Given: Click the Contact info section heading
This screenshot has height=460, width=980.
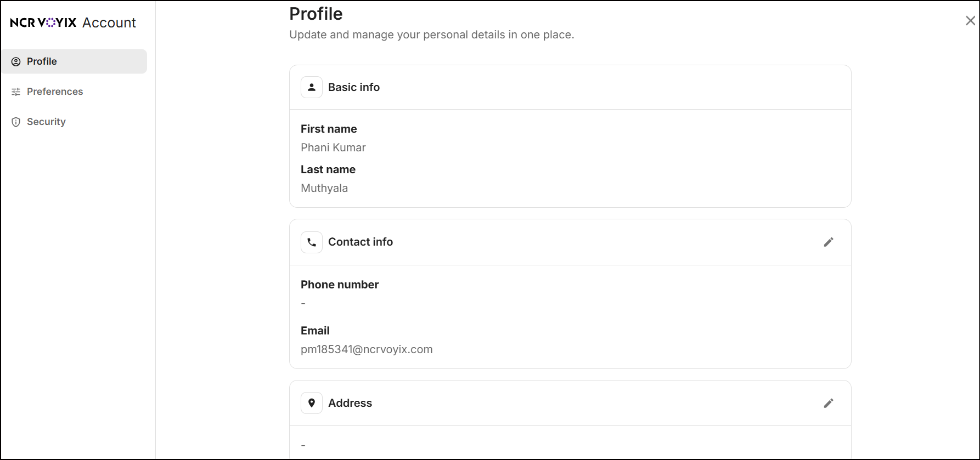Looking at the screenshot, I should click(361, 242).
